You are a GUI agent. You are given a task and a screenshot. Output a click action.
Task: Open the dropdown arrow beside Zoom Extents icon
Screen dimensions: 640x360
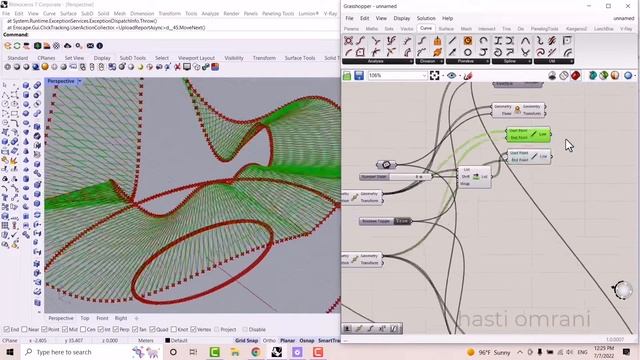click(x=442, y=76)
